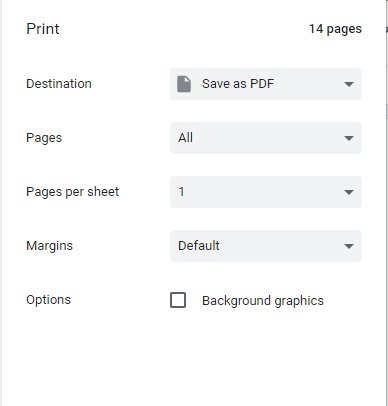Open the Margins dropdown showing Default
The height and width of the screenshot is (406, 388).
point(266,246)
